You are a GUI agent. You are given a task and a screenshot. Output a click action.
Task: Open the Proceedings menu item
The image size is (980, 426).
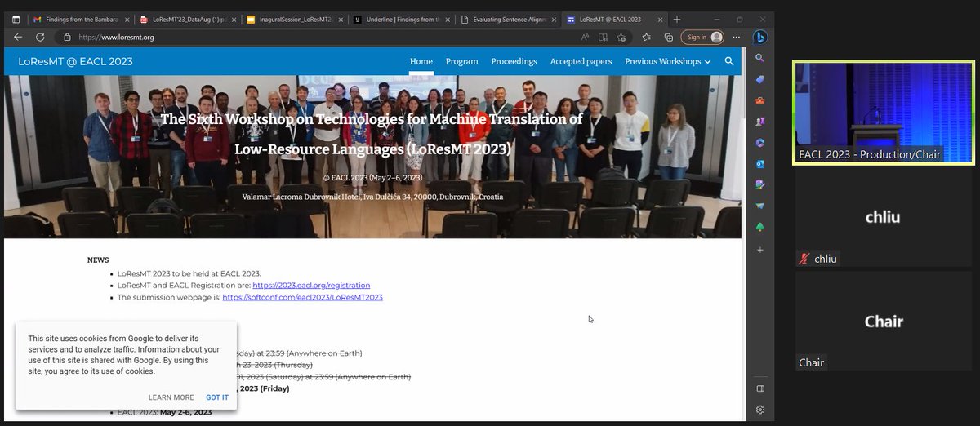coord(514,61)
